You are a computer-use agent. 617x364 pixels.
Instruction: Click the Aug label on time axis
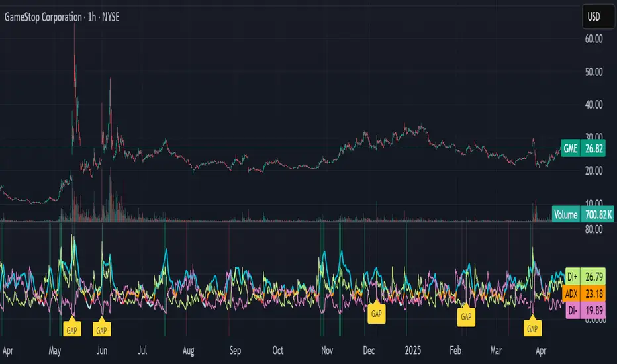coord(188,350)
